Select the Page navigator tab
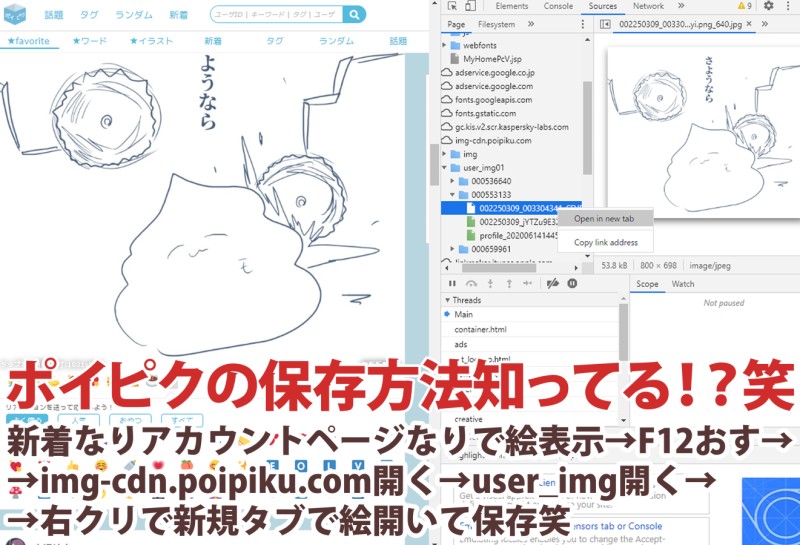The height and width of the screenshot is (545, 800). point(456,24)
